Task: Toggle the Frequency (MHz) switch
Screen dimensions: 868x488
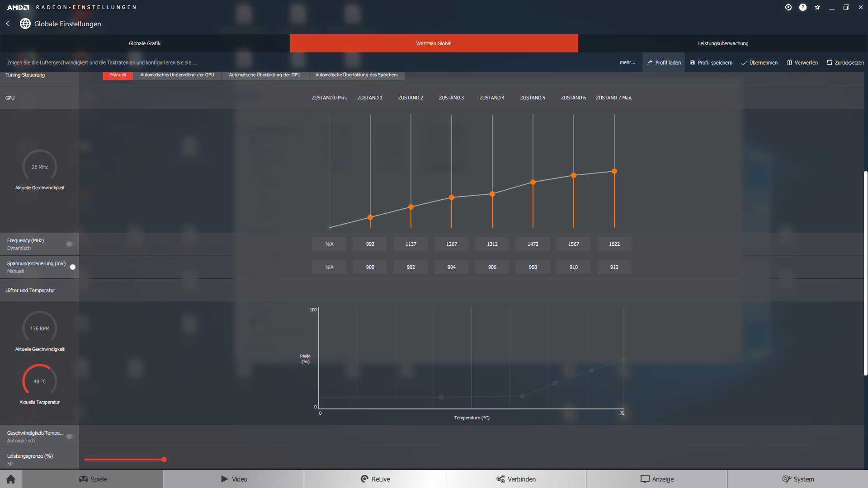Action: (x=71, y=244)
